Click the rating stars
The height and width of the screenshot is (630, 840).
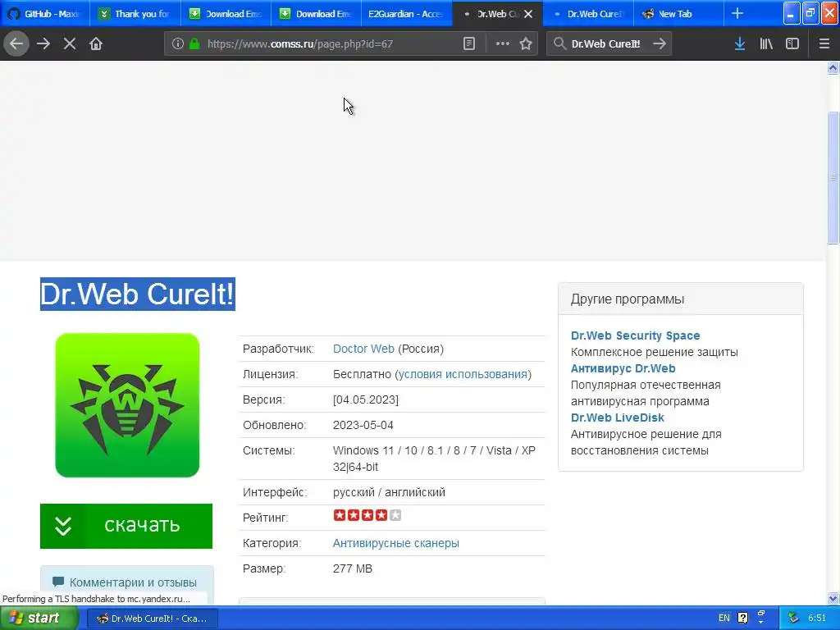pos(367,515)
